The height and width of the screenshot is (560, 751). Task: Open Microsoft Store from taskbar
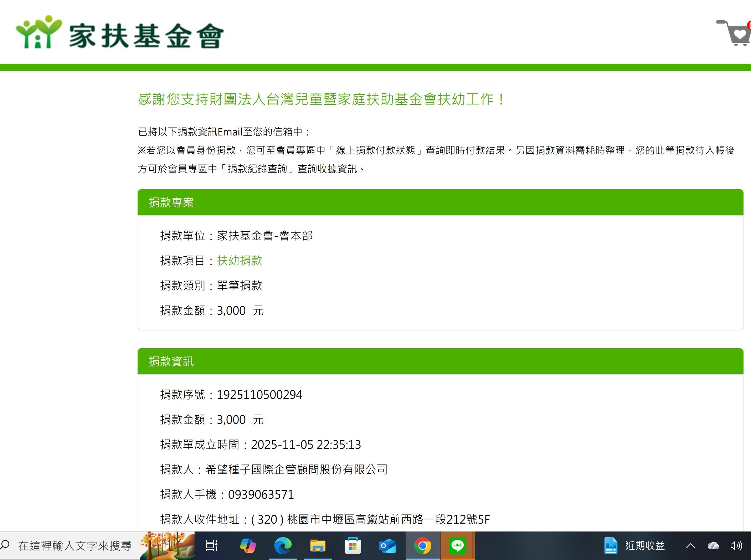(x=353, y=546)
